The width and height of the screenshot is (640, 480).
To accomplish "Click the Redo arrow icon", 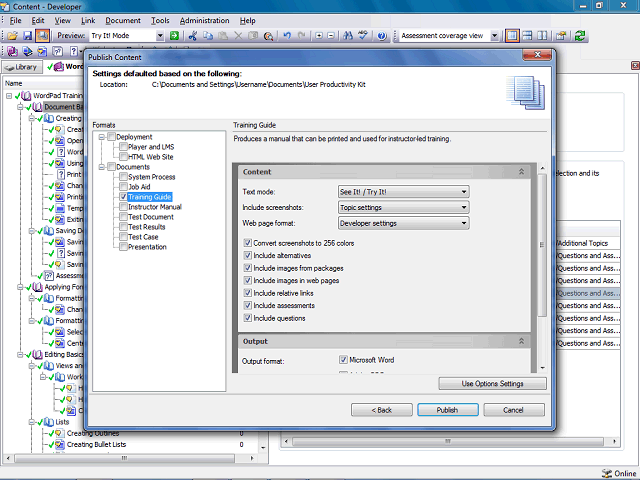I will (x=302, y=36).
